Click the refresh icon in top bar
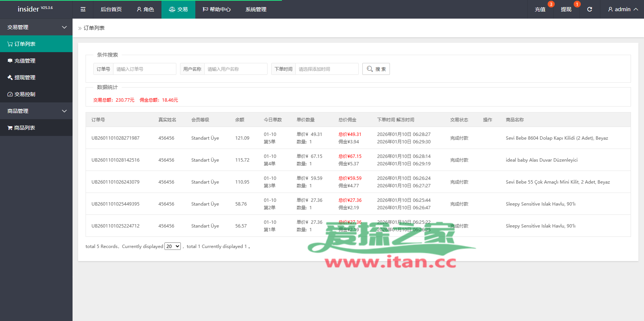644x321 pixels. (x=589, y=9)
